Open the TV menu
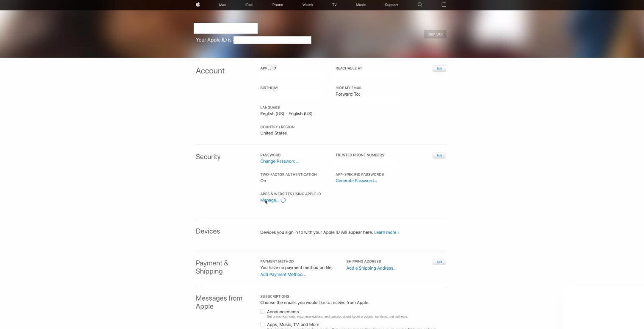The image size is (644, 329). [x=334, y=5]
